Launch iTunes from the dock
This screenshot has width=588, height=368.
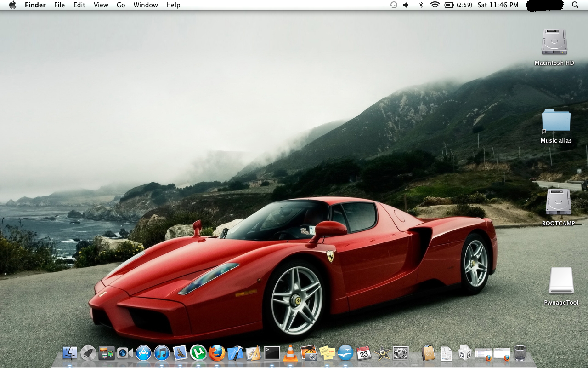162,353
